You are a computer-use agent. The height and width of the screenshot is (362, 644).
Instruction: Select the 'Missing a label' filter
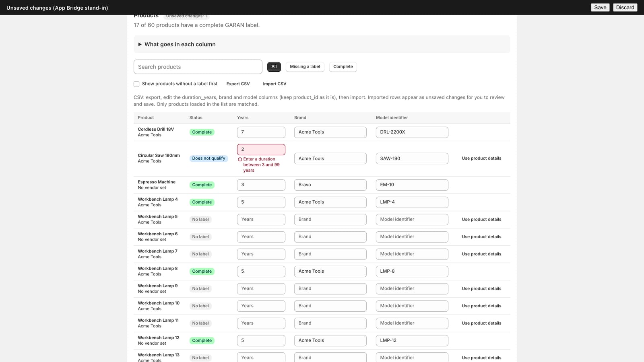305,67
